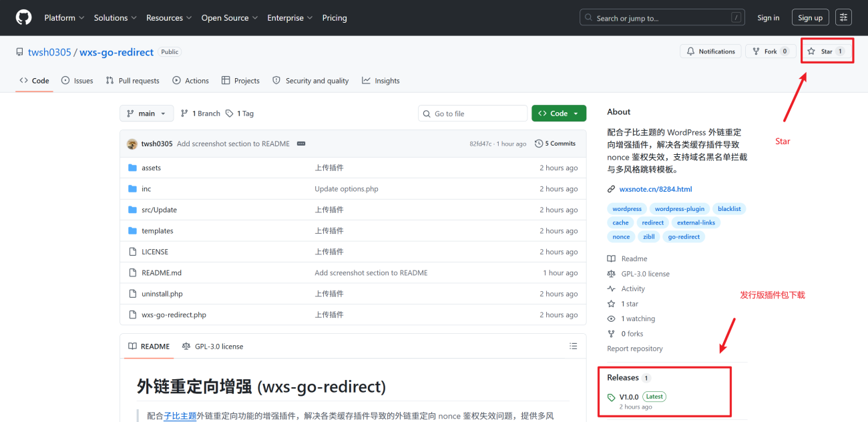868x422 pixels.
Task: Click the Sign in link
Action: tap(768, 18)
